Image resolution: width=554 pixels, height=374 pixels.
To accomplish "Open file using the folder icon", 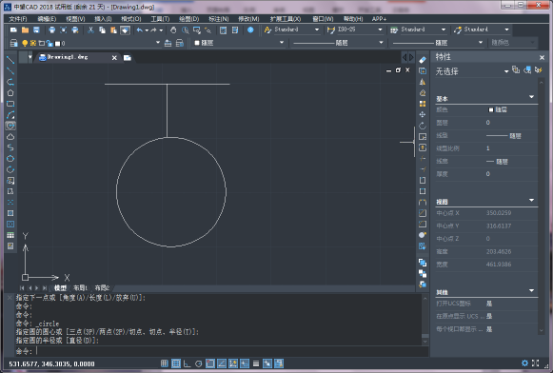I will coord(25,30).
